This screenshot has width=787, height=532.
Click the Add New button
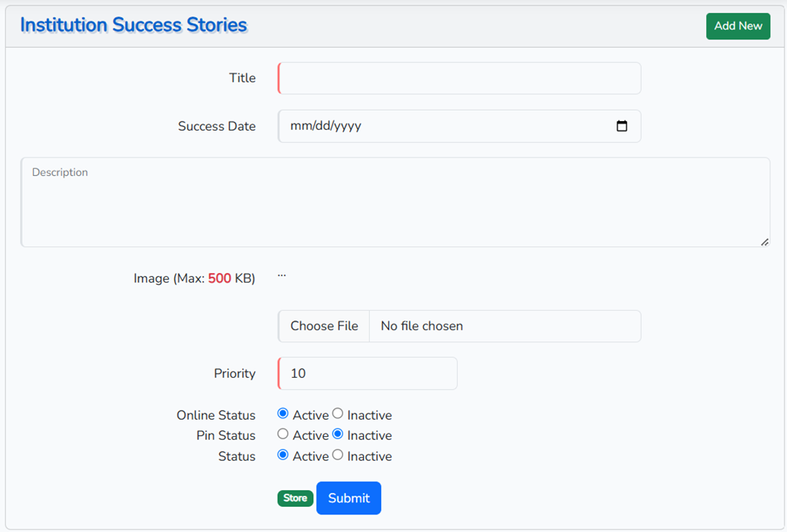click(x=738, y=26)
